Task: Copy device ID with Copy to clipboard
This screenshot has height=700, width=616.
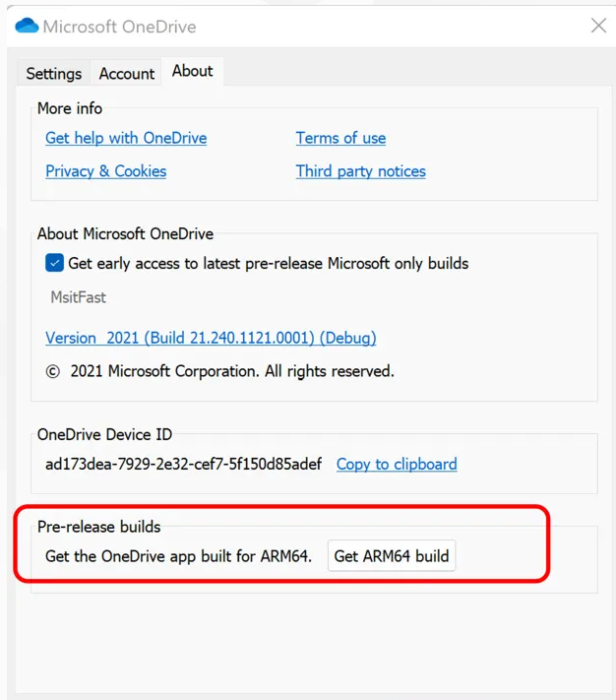Action: pyautogui.click(x=397, y=465)
